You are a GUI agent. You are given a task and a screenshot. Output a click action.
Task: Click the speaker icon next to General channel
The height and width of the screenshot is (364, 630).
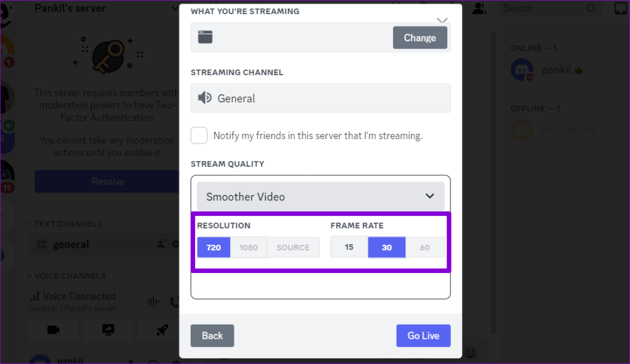tap(205, 98)
